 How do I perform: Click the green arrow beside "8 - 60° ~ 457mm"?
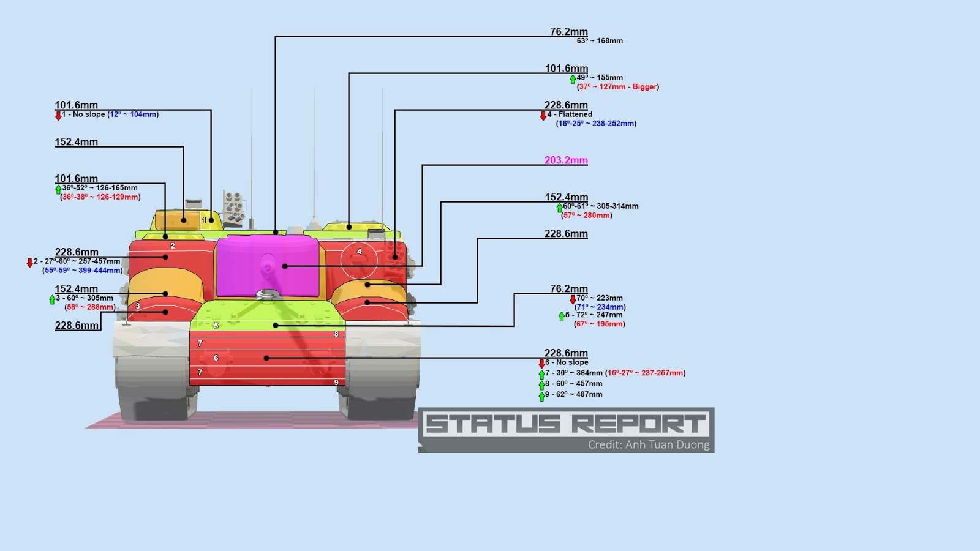click(541, 385)
